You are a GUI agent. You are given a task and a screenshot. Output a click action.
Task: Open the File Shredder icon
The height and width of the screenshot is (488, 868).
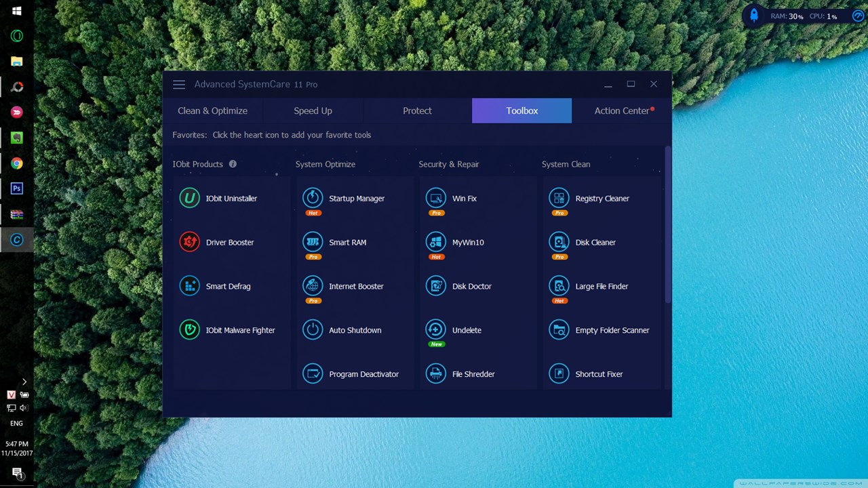point(435,373)
